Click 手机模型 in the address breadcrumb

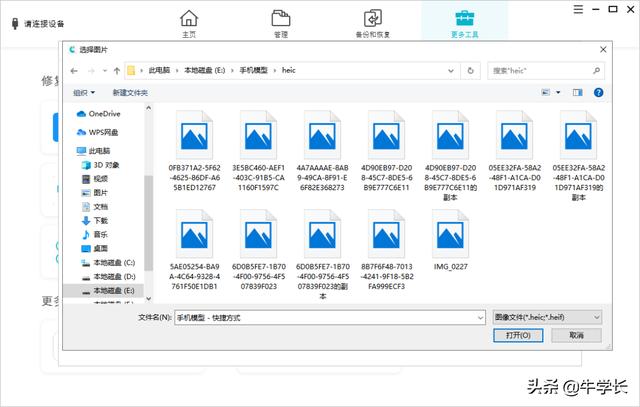click(253, 70)
